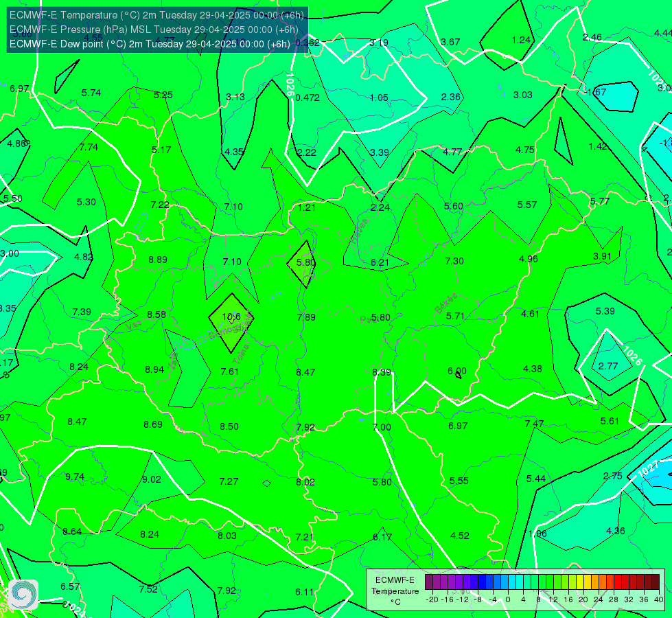
Task: Click the 1.05 map value
Action: click(379, 98)
